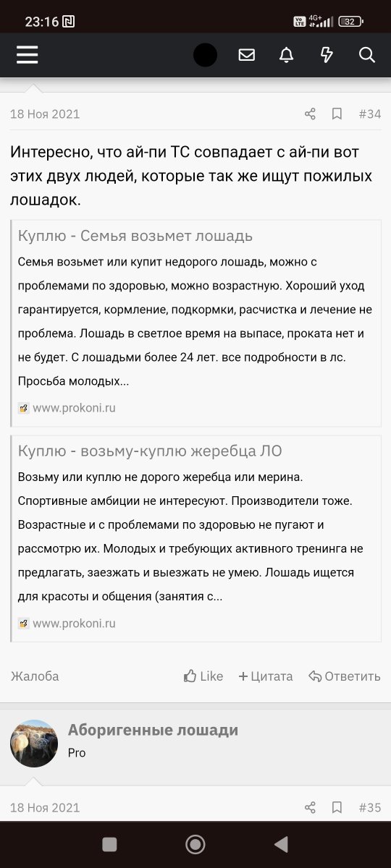Open permalink #35
This screenshot has width=391, height=868.
coord(369,807)
